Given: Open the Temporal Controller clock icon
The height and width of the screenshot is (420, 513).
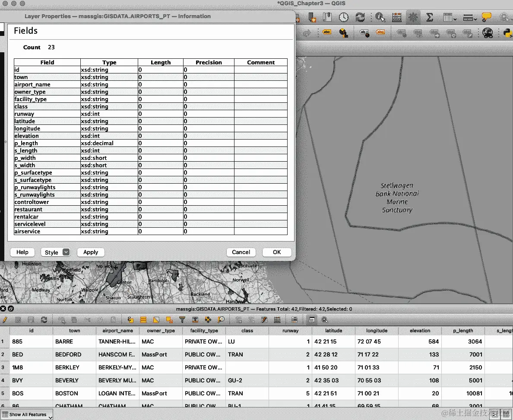Looking at the screenshot, I should coord(344,17).
